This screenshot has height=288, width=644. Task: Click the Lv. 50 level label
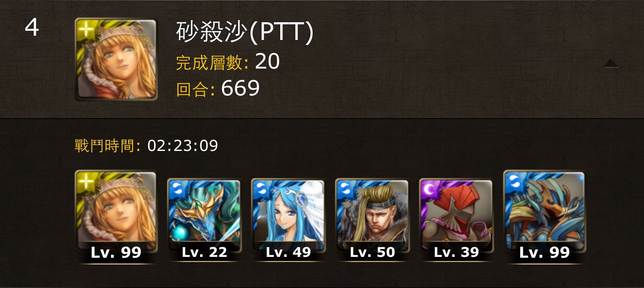pyautogui.click(x=372, y=252)
